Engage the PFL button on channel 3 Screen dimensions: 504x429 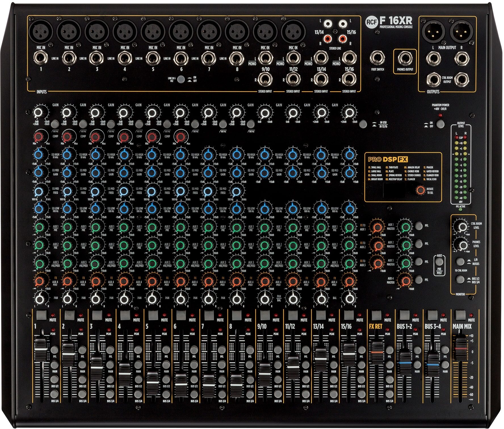pyautogui.click(x=110, y=350)
